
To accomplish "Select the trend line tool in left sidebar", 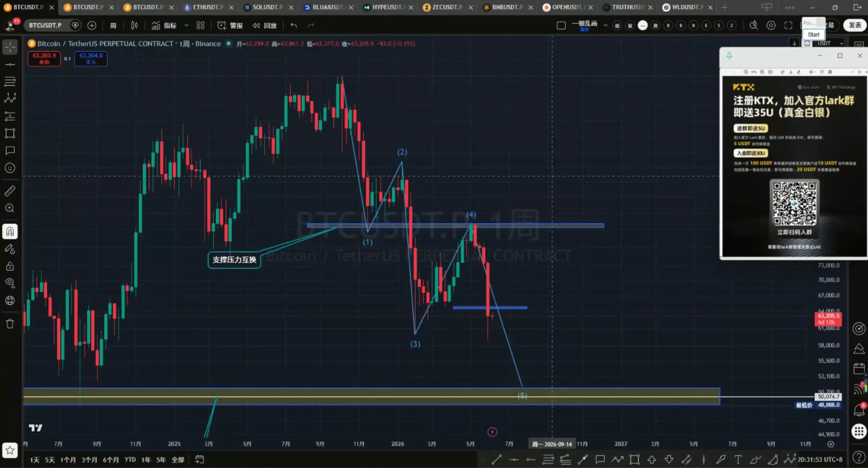I will pyautogui.click(x=10, y=65).
